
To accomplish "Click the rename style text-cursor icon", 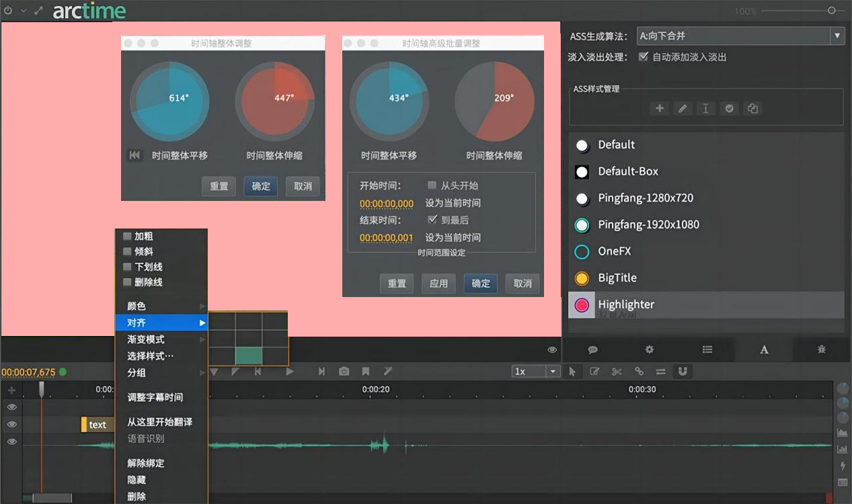I will click(705, 108).
